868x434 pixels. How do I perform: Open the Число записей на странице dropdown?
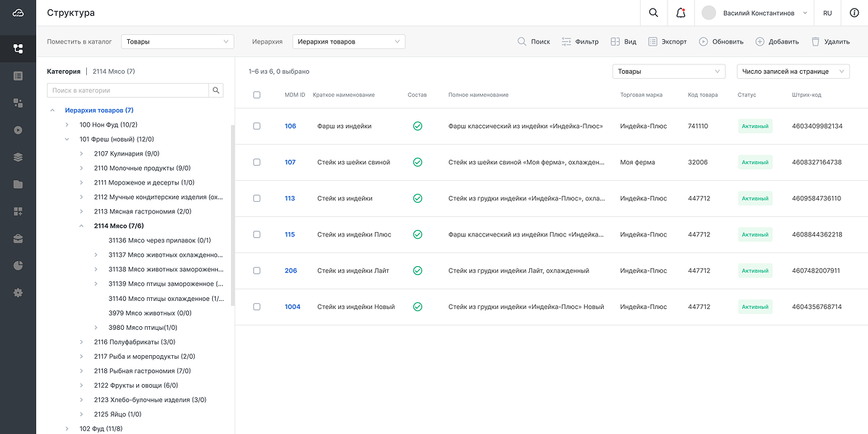pyautogui.click(x=792, y=72)
